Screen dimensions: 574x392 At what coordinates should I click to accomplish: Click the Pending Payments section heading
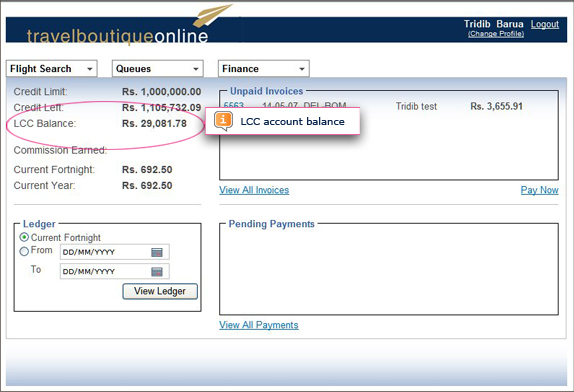click(272, 224)
